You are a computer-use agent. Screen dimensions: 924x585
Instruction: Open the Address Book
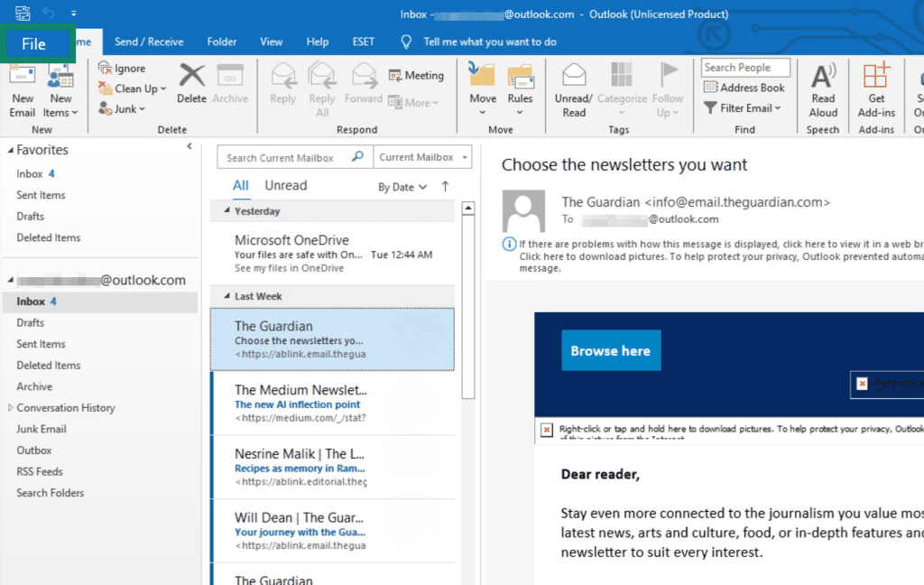(x=744, y=88)
